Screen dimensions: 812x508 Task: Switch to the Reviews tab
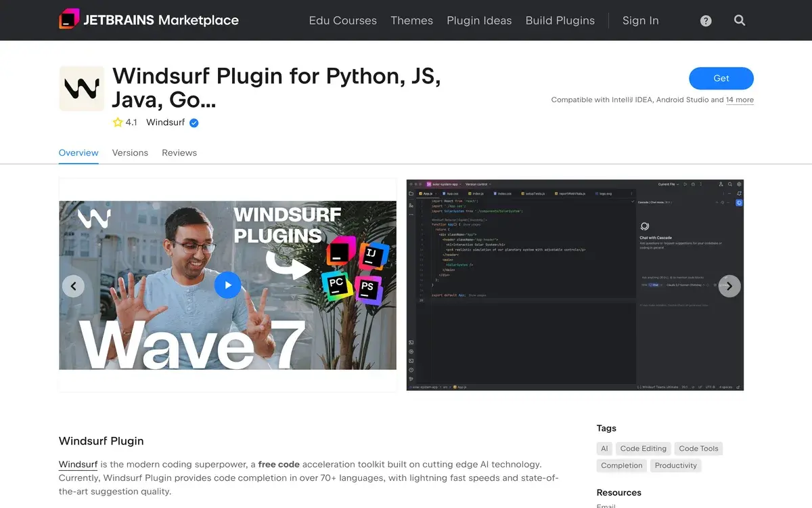click(x=179, y=153)
